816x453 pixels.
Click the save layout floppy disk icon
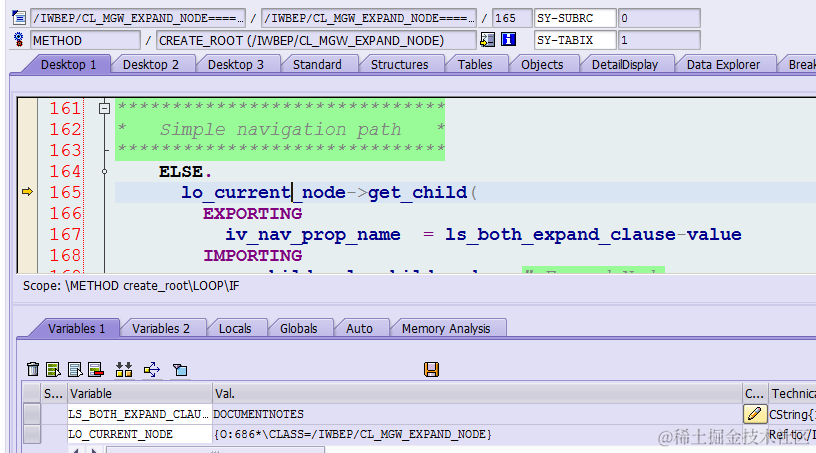(x=431, y=369)
